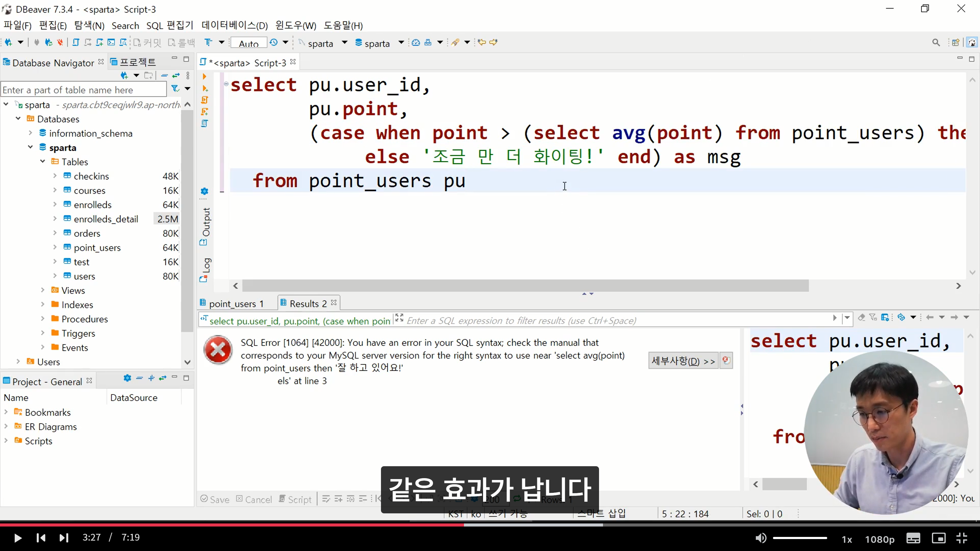Toggle the Auto commit mode field

(249, 43)
